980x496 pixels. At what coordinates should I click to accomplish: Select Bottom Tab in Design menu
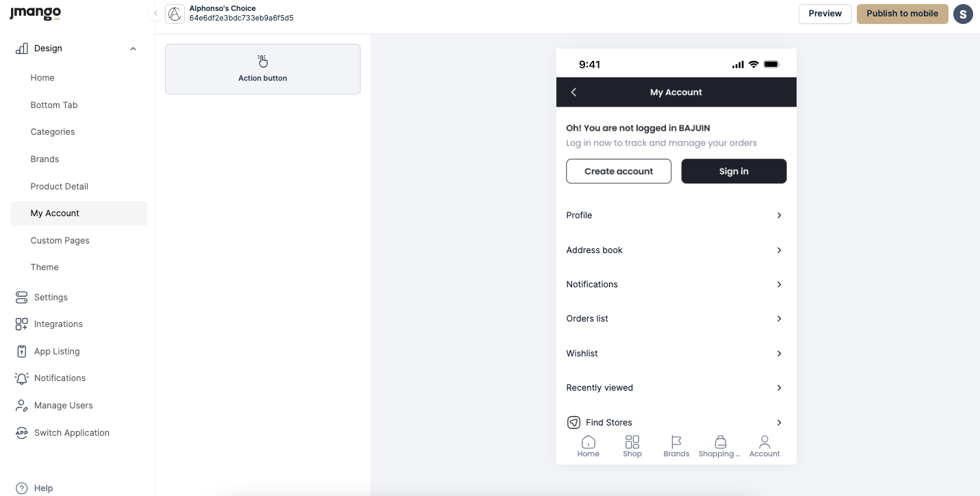pos(54,105)
